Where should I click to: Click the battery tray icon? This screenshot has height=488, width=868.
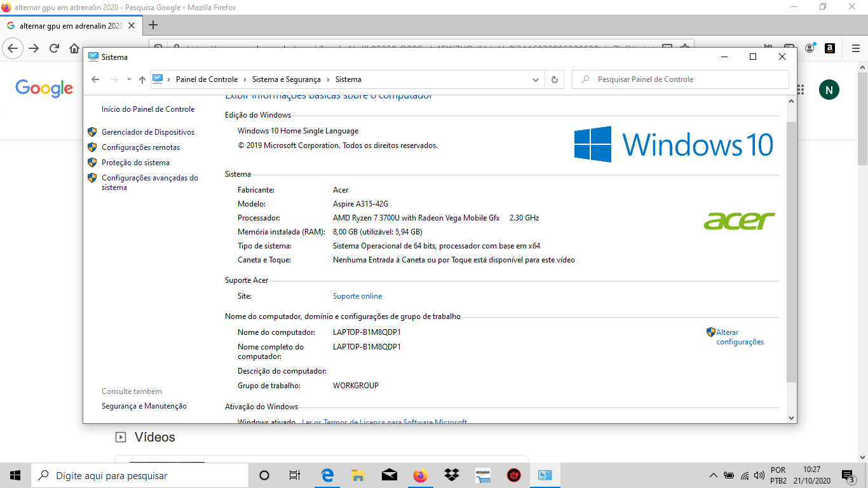(729, 475)
